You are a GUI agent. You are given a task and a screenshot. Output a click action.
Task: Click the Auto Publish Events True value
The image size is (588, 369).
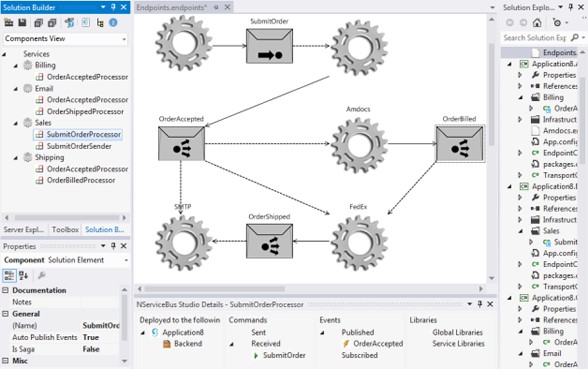click(x=91, y=337)
